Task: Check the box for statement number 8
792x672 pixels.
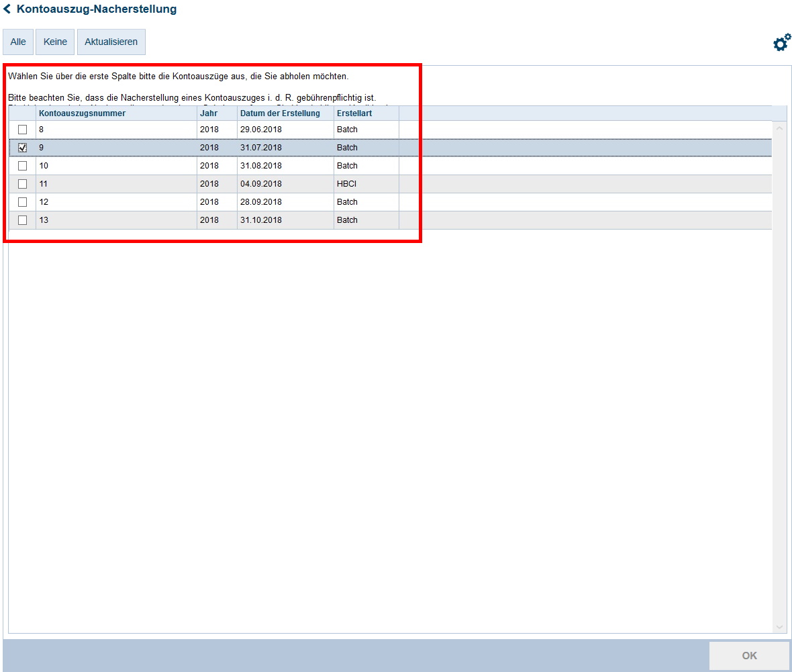Action: coord(22,130)
